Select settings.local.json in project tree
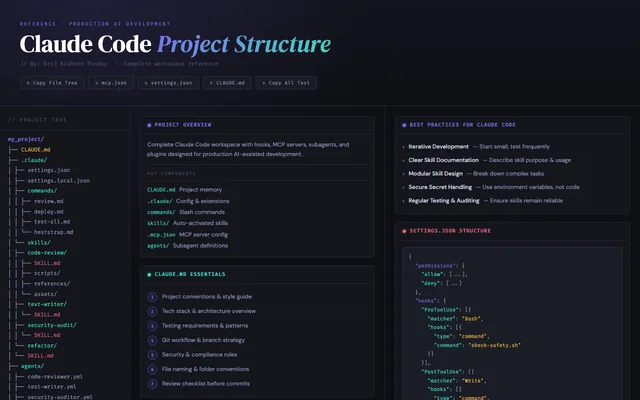This screenshot has height=400, width=640. [x=58, y=181]
